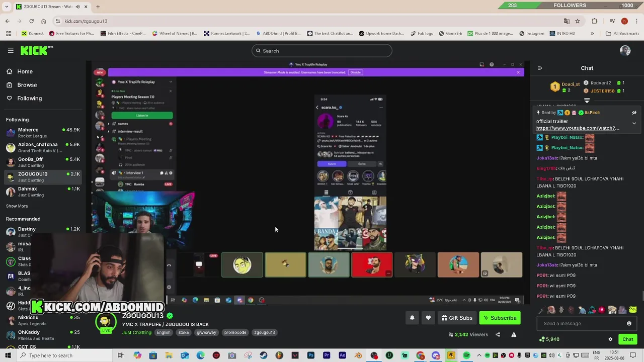Click the KICK logo
The image size is (644, 362).
36,50
